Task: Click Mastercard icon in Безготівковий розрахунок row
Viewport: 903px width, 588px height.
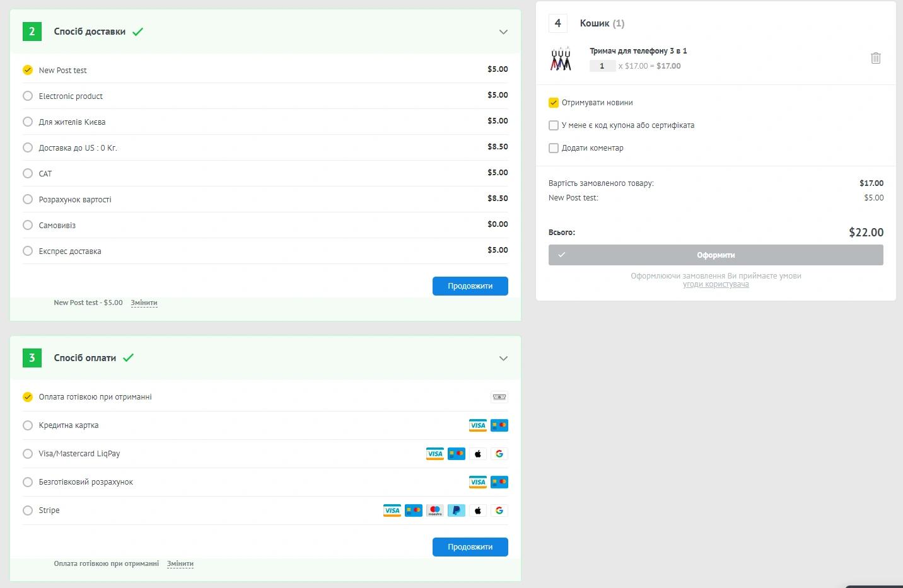Action: [x=499, y=482]
